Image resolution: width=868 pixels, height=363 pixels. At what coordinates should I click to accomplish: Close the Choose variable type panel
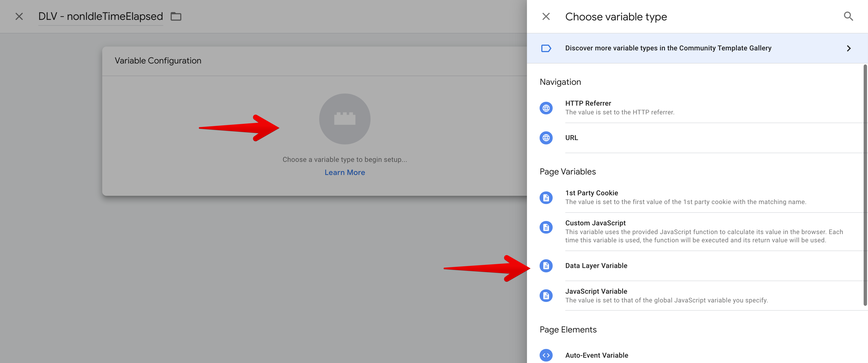point(546,16)
